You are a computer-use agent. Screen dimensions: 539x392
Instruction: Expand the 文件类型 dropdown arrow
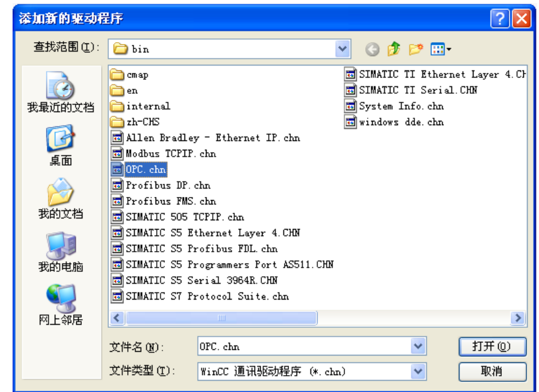(418, 371)
